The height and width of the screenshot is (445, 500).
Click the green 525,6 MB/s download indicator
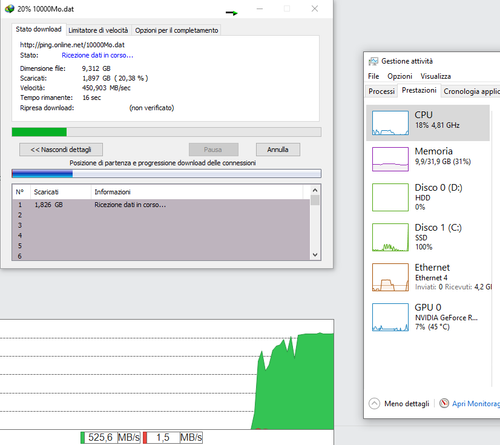[110, 437]
